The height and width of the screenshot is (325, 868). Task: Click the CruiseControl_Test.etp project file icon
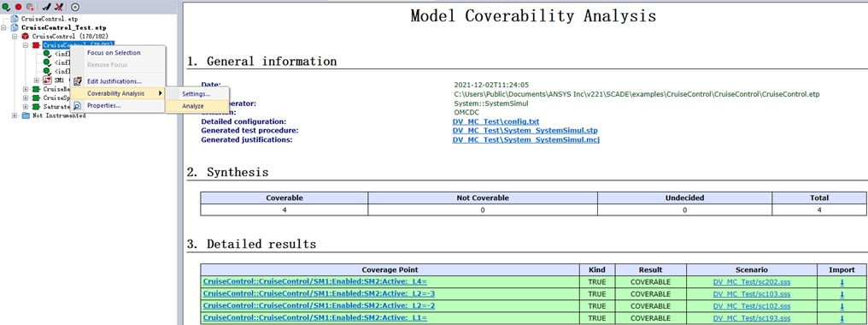[15, 27]
